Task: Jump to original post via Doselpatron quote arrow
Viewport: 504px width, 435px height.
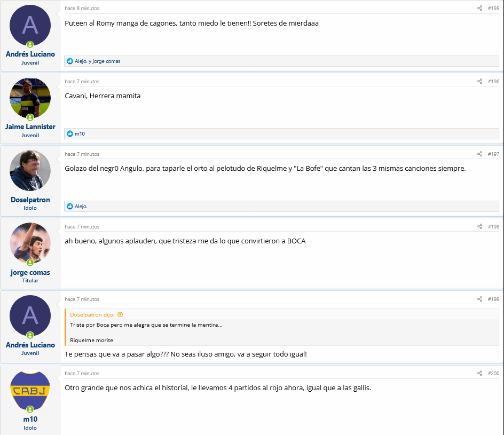Action: tap(120, 315)
